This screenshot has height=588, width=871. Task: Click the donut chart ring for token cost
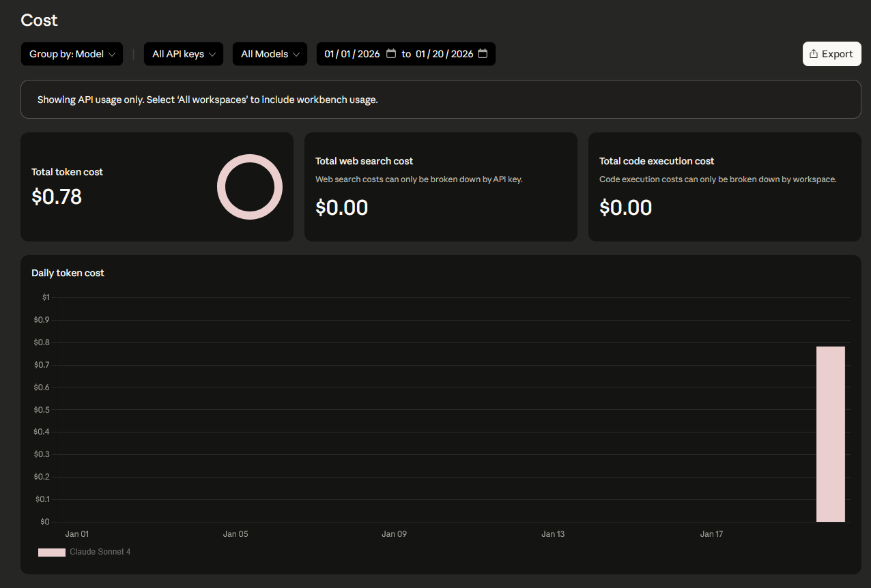click(x=250, y=159)
